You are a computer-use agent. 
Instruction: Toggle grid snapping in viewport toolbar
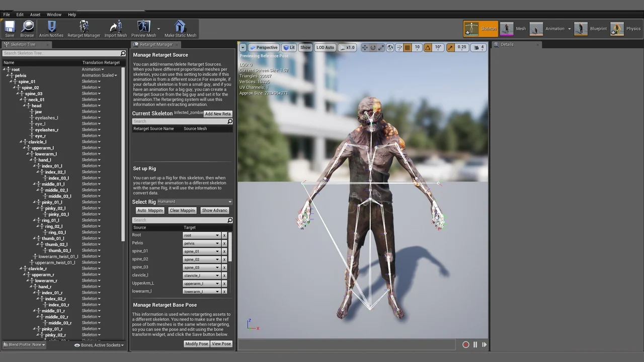[407, 47]
